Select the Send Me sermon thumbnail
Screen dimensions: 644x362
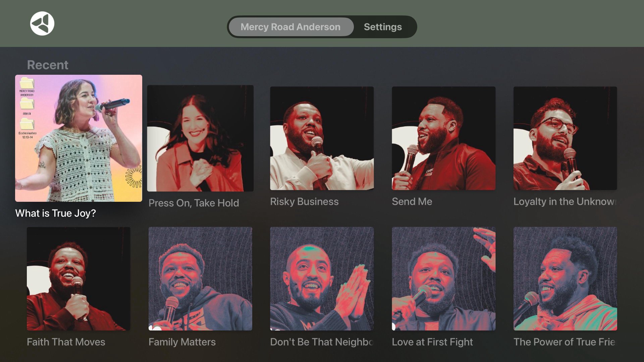pos(443,138)
